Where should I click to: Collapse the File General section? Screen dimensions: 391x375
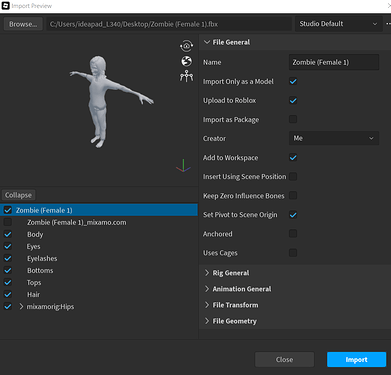point(207,42)
